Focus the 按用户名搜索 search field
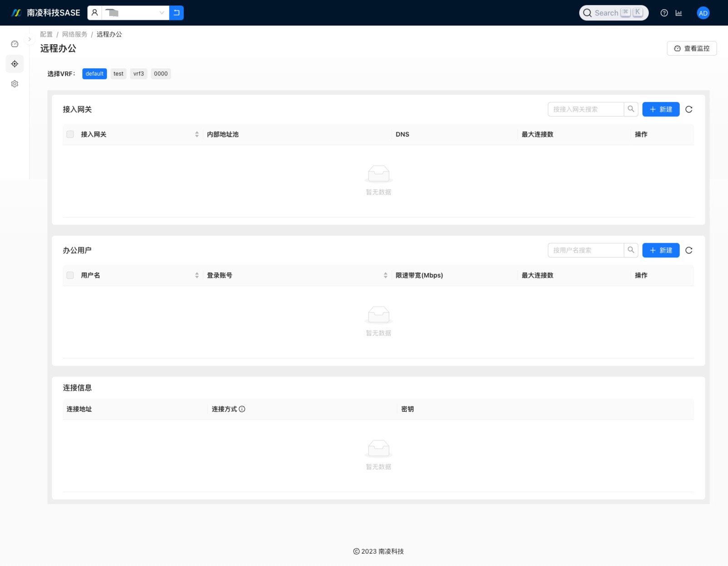Screen dimensions: 728x566 pyautogui.click(x=586, y=250)
